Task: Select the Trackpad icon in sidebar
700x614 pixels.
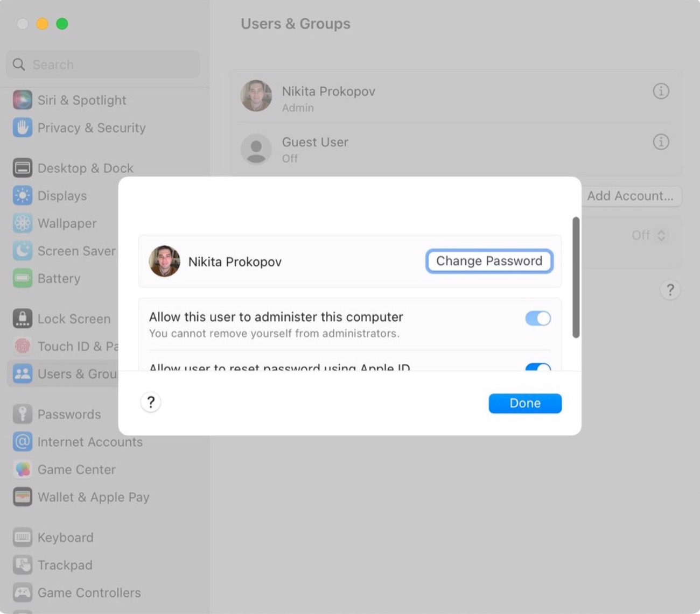Action: pyautogui.click(x=22, y=564)
